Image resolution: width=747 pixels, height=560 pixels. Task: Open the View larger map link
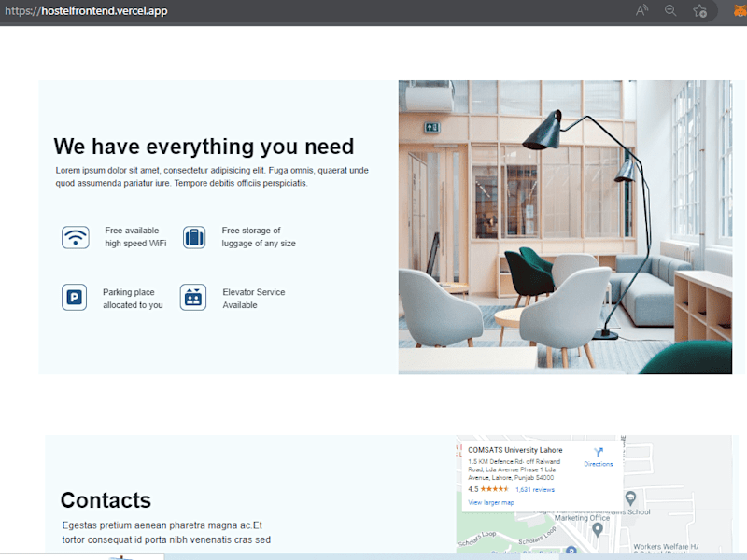(x=491, y=502)
